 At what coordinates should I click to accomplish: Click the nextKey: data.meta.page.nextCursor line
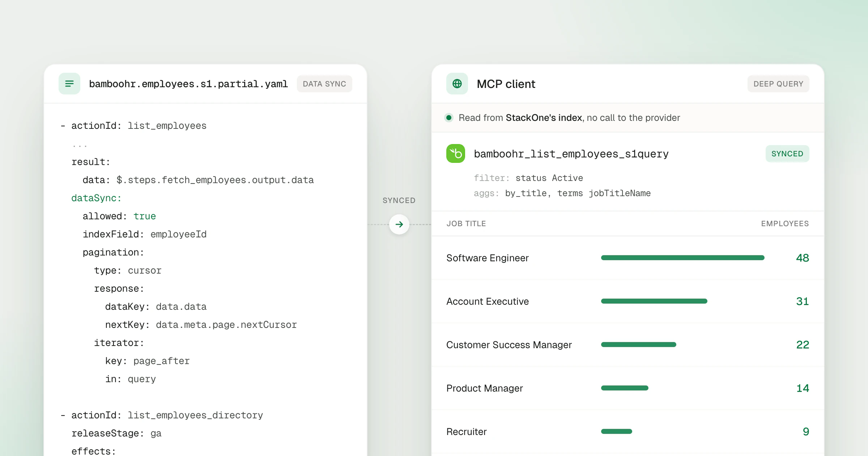(201, 325)
